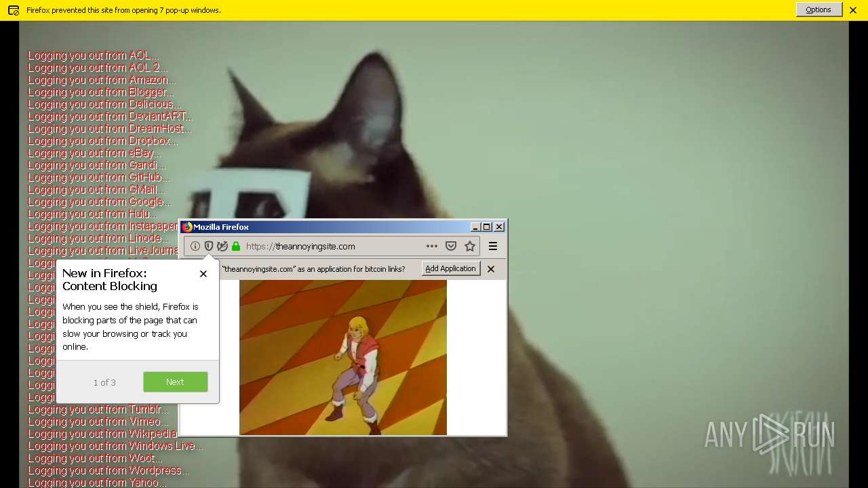This screenshot has height=488, width=868.
Task: Click 'Logging you out from Vimeo...' text
Action: coord(98,422)
